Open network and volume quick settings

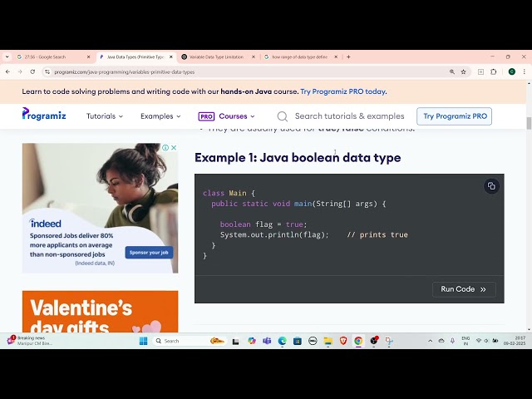tap(486, 341)
